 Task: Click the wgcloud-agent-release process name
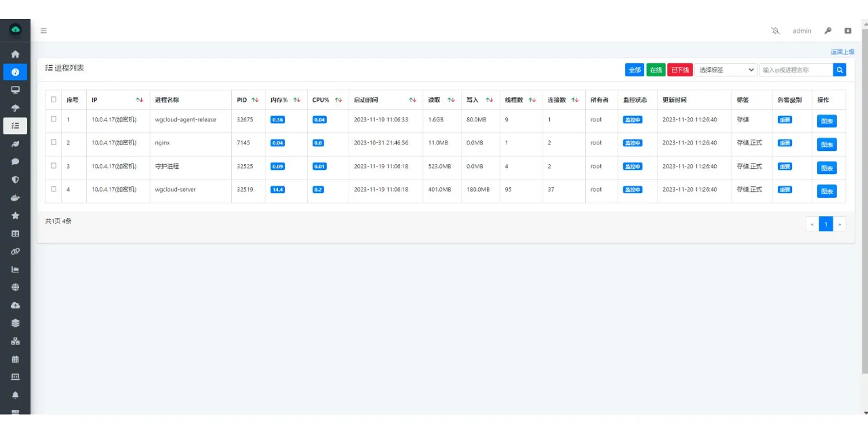[x=185, y=119]
